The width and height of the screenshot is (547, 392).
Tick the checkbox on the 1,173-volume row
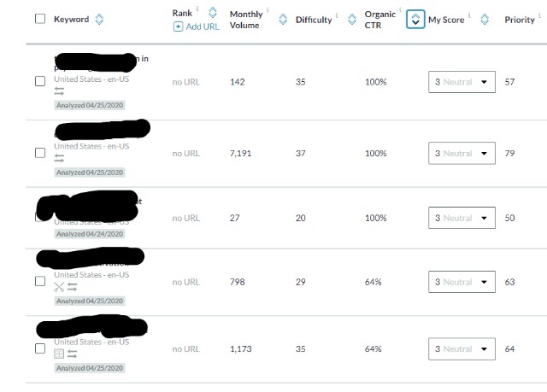tap(40, 348)
